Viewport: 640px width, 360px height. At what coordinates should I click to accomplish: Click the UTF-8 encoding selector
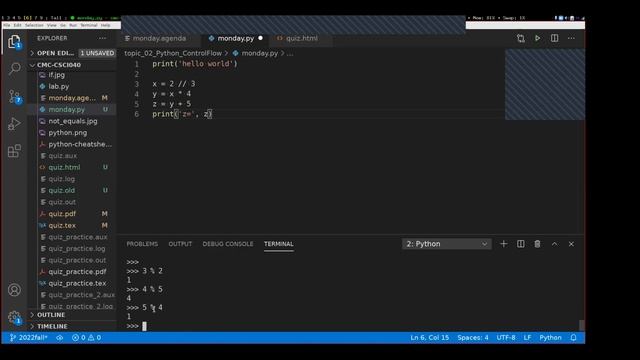pyautogui.click(x=506, y=338)
